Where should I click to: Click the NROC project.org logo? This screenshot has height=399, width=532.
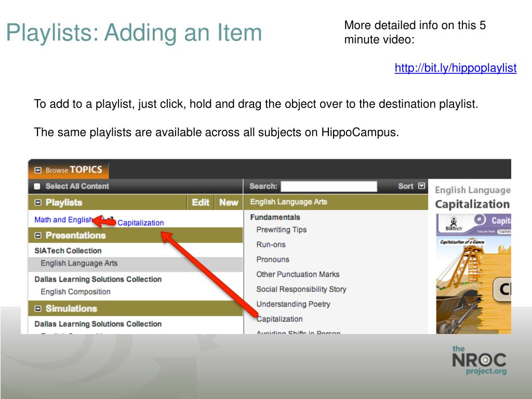click(480, 361)
